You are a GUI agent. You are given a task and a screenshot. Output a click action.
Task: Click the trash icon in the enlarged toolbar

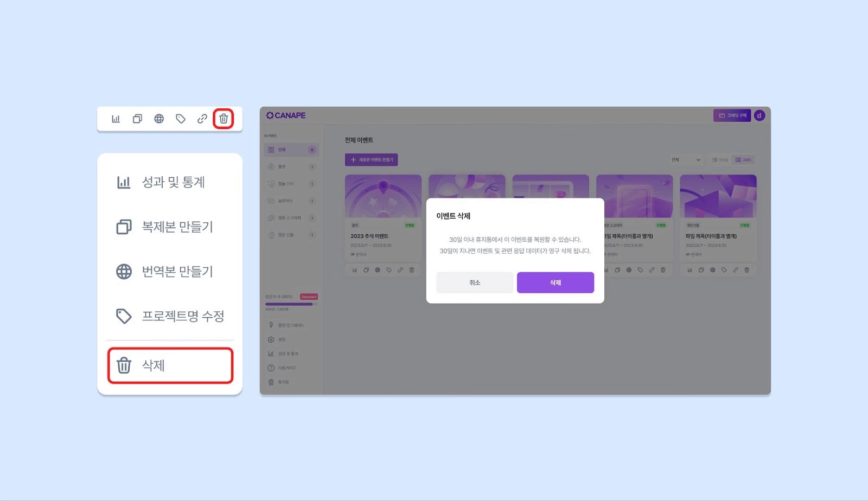tap(224, 119)
